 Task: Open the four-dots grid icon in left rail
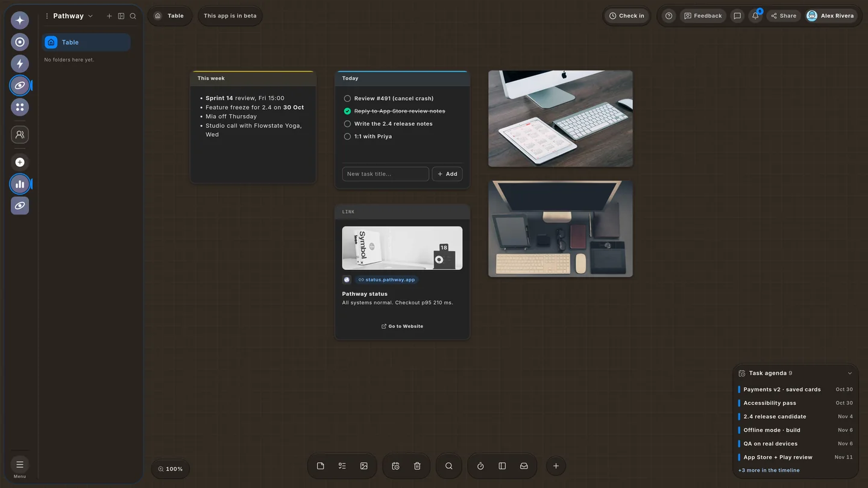coord(20,107)
